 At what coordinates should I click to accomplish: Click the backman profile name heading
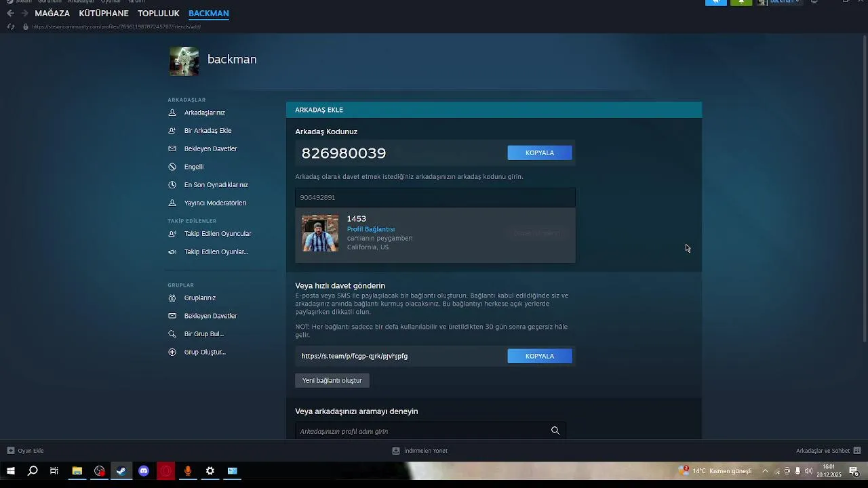232,59
